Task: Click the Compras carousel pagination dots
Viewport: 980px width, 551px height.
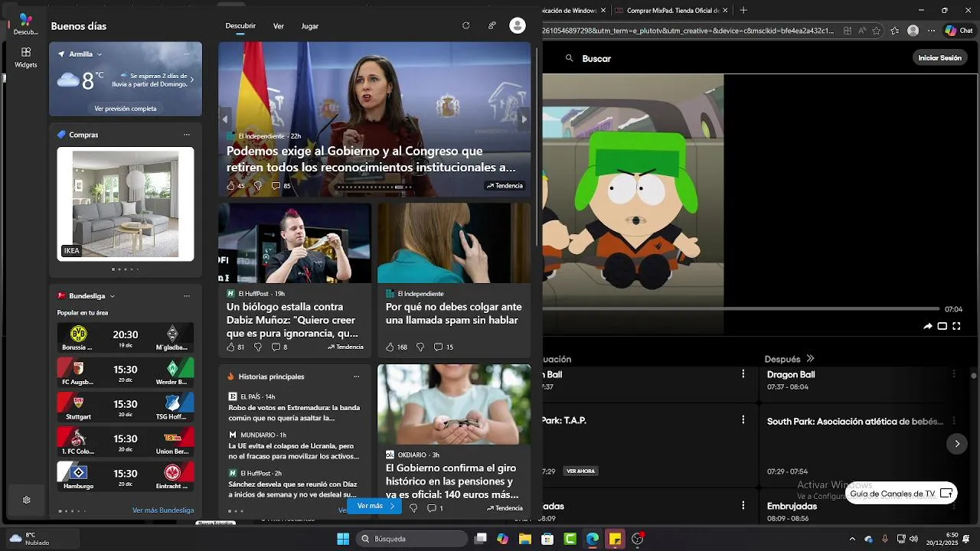Action: pyautogui.click(x=126, y=269)
